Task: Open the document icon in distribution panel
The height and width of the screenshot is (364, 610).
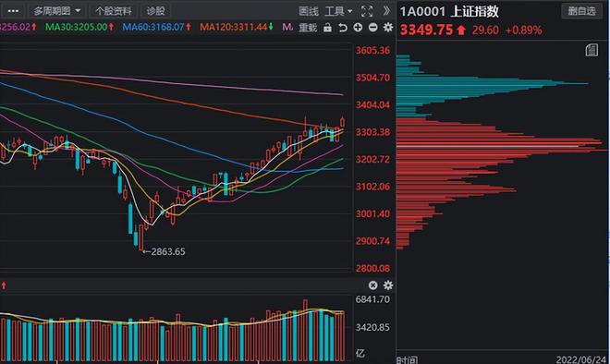Action: pos(592,50)
